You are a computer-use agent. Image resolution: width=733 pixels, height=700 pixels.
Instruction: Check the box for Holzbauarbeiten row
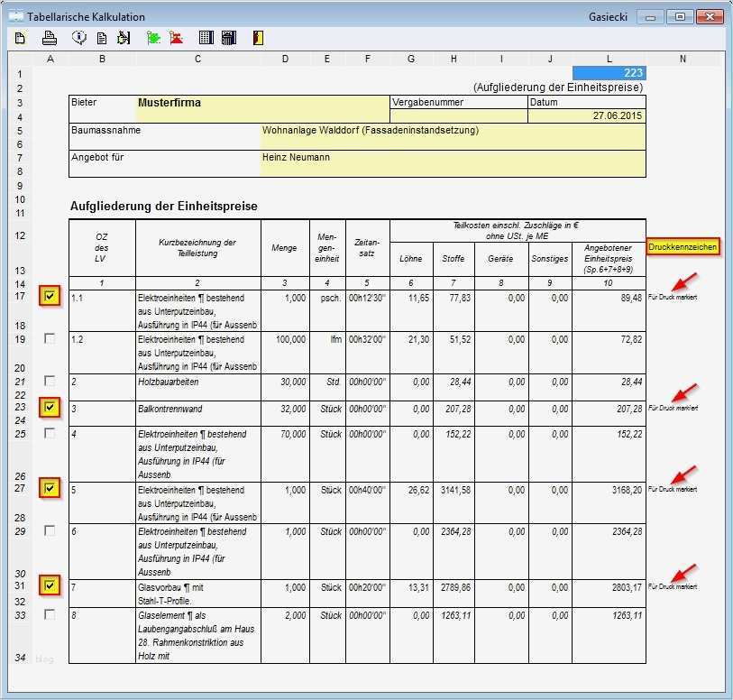point(50,381)
